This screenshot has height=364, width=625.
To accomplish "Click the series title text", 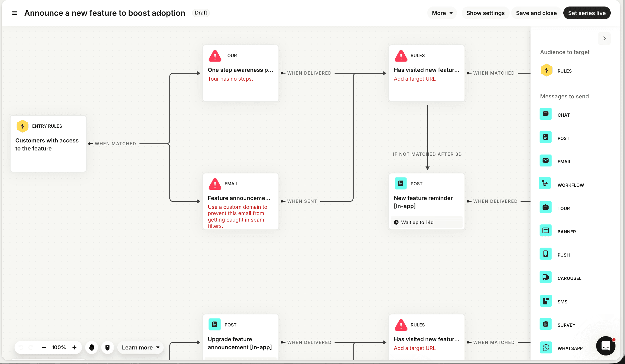I will point(105,13).
